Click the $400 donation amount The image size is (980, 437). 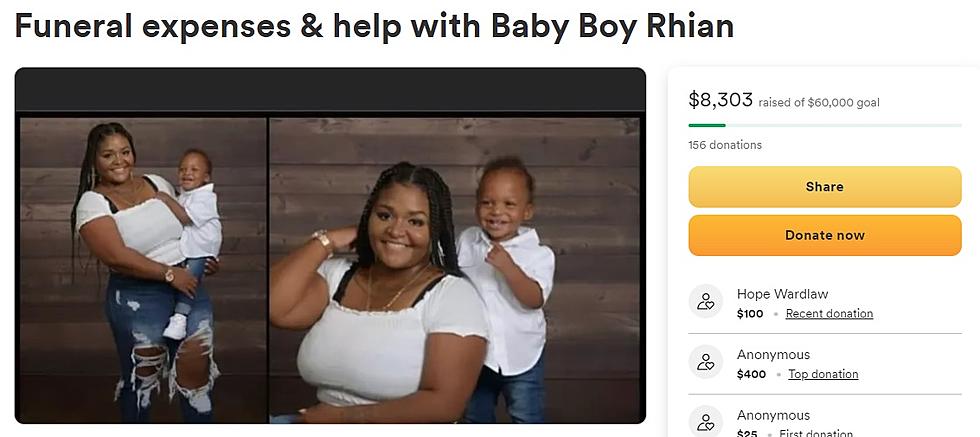[x=751, y=374]
